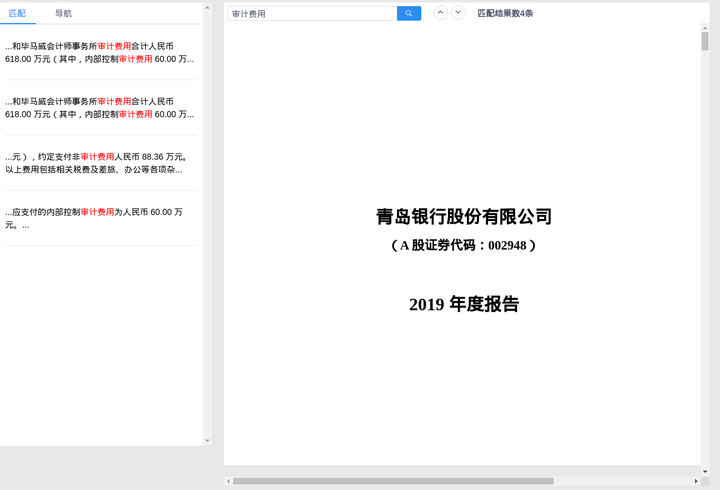Click the heading 2019 年度报告

pyautogui.click(x=464, y=304)
